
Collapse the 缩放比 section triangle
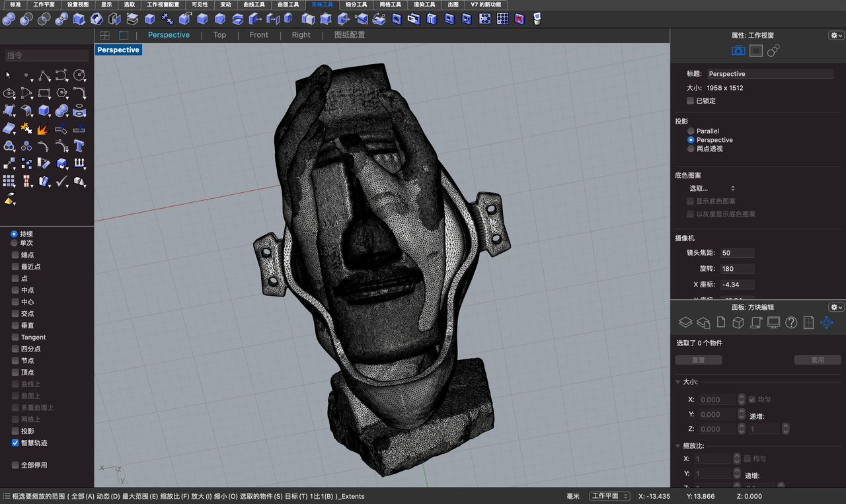(x=677, y=446)
